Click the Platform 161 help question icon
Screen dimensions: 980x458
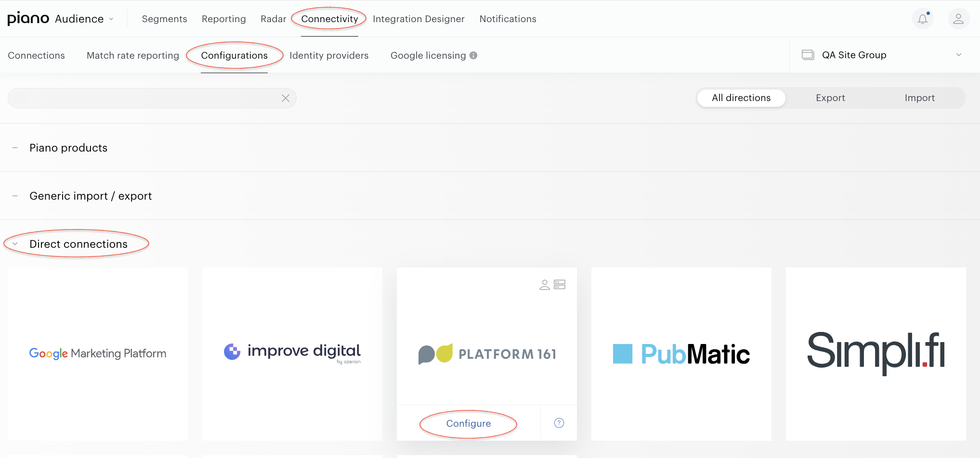pyautogui.click(x=559, y=423)
